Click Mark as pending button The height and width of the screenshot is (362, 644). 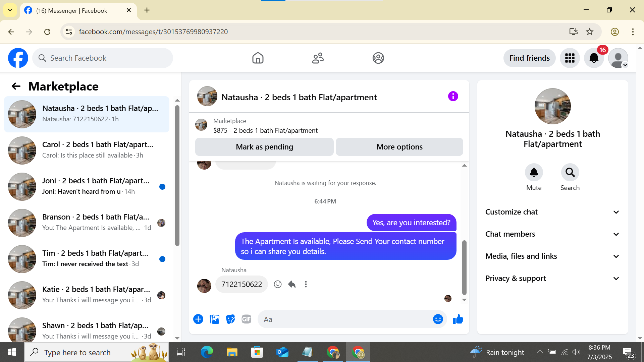(264, 147)
